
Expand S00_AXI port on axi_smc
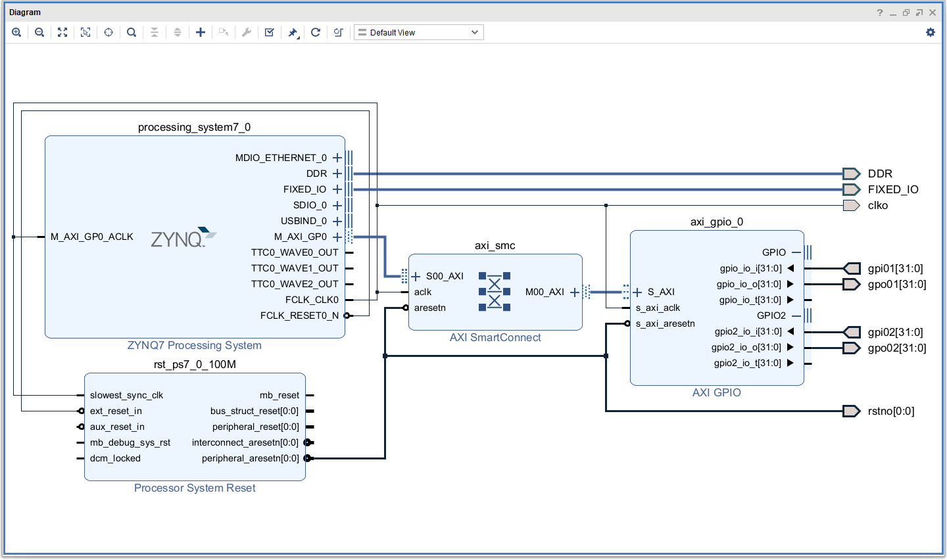tap(416, 276)
